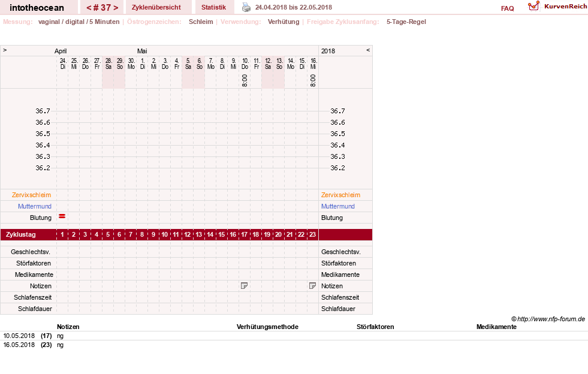
Task: Open the Statistik tab
Action: point(214,7)
